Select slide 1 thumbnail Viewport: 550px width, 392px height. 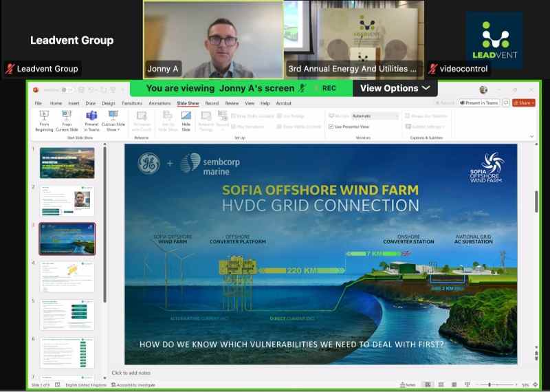tap(67, 163)
